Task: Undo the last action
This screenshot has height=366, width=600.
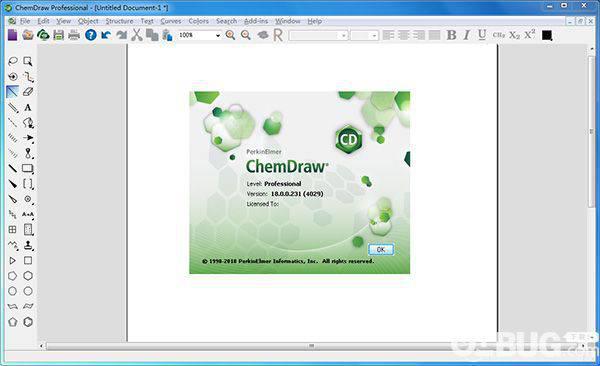Action: click(106, 35)
